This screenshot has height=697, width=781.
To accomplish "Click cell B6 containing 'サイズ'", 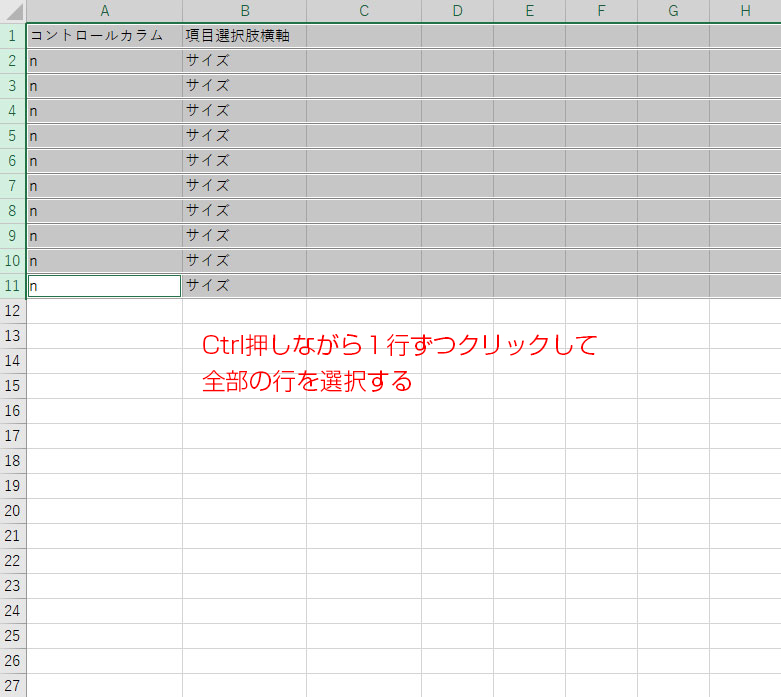I will point(244,160).
